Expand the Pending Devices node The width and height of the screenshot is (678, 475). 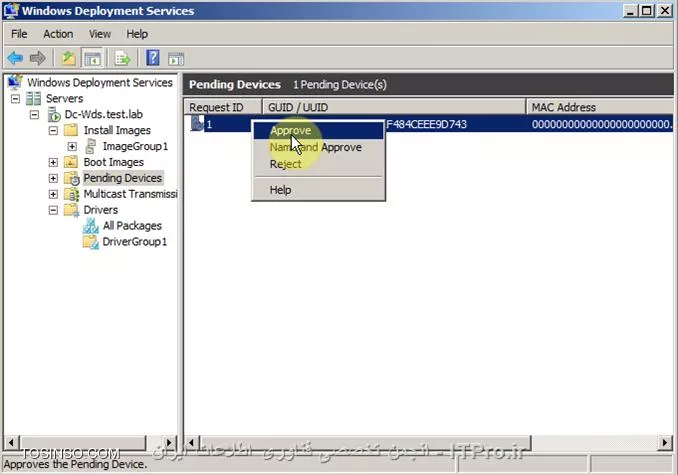coord(53,179)
